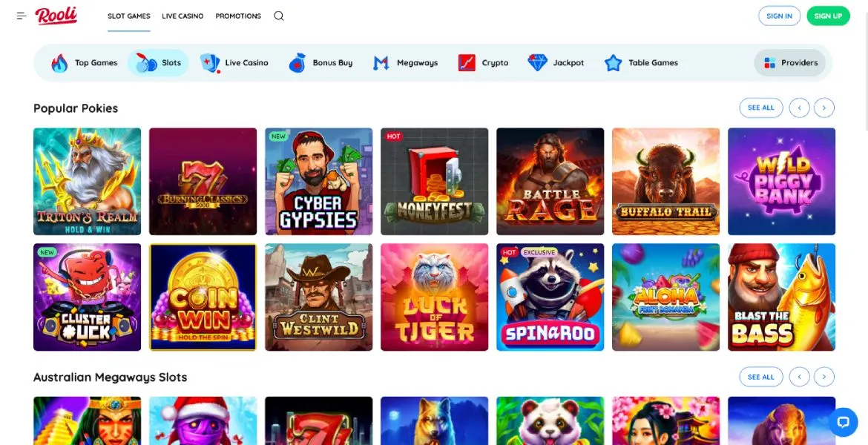Click the Live Casino category icon
This screenshot has width=868, height=445.
click(x=210, y=62)
